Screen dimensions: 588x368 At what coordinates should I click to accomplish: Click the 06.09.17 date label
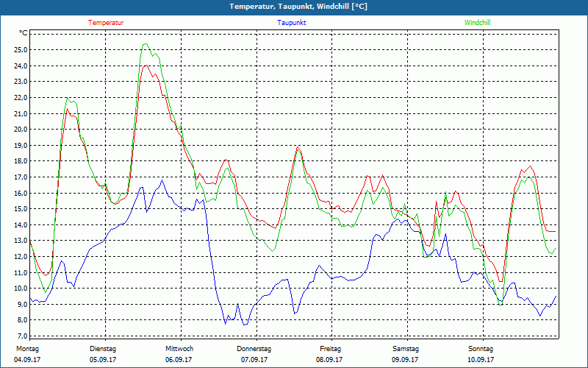(x=179, y=360)
